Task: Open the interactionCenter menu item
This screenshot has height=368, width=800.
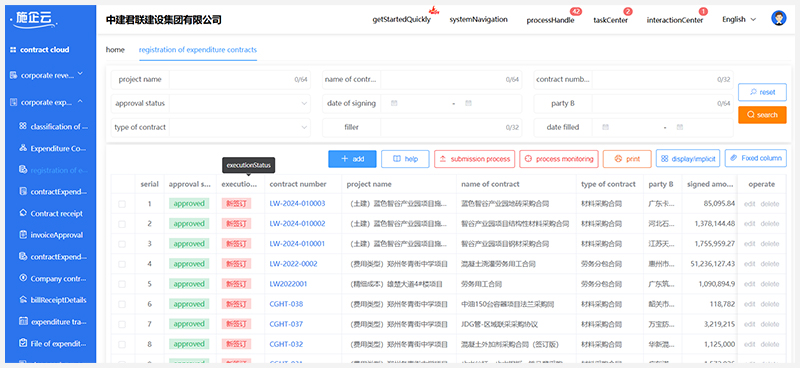Action: click(674, 20)
